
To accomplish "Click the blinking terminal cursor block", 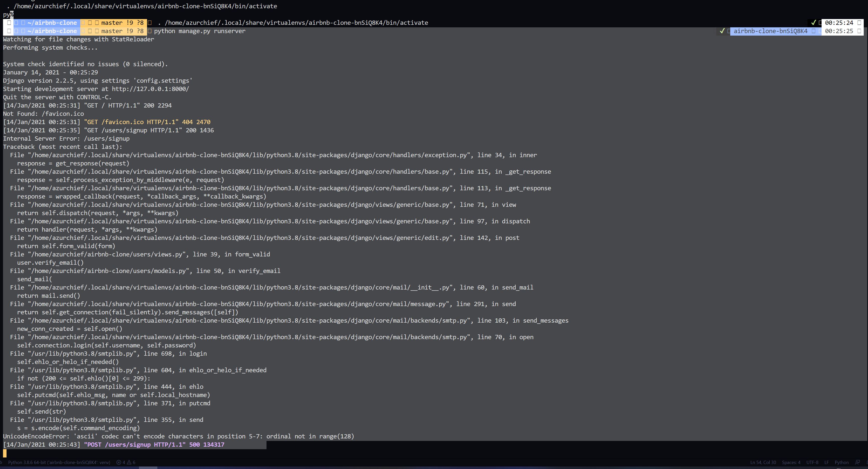I will click(5, 453).
